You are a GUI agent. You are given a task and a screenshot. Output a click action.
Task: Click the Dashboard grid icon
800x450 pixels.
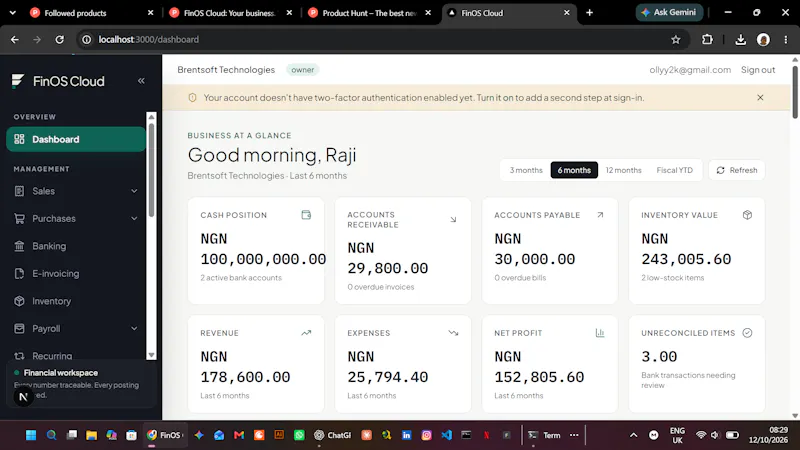(x=19, y=139)
